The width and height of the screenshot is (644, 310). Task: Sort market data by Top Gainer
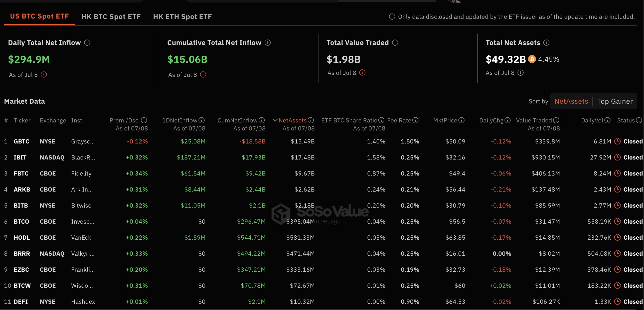coord(615,101)
